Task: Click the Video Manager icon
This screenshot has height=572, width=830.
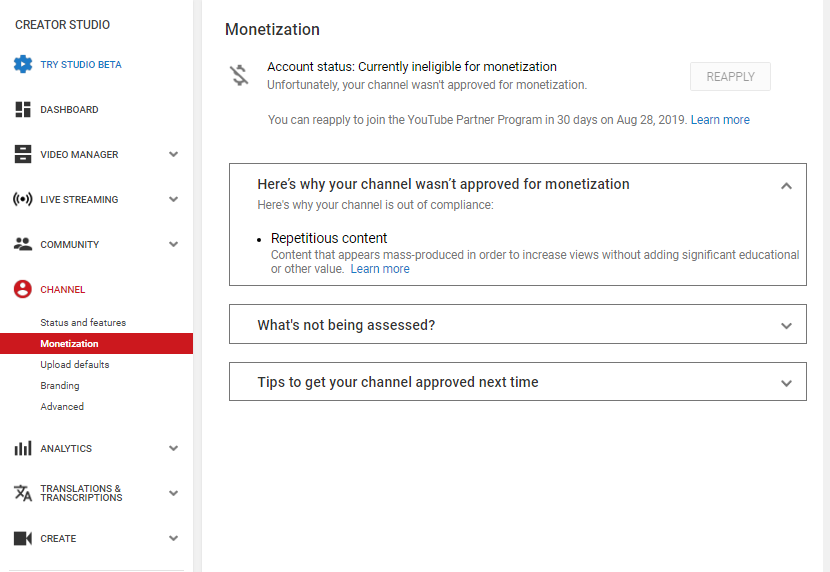Action: pos(23,155)
